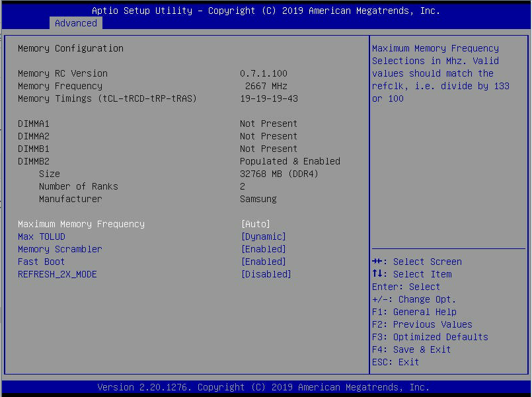The height and width of the screenshot is (397, 532).
Task: Select the REFRESH_2X_MODE label
Action: (x=57, y=274)
